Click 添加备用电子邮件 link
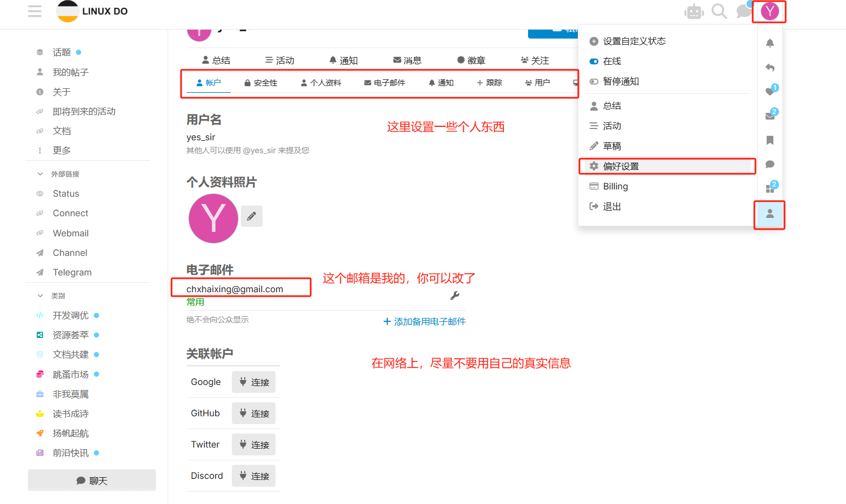Screen dimensions: 846x504 [424, 322]
